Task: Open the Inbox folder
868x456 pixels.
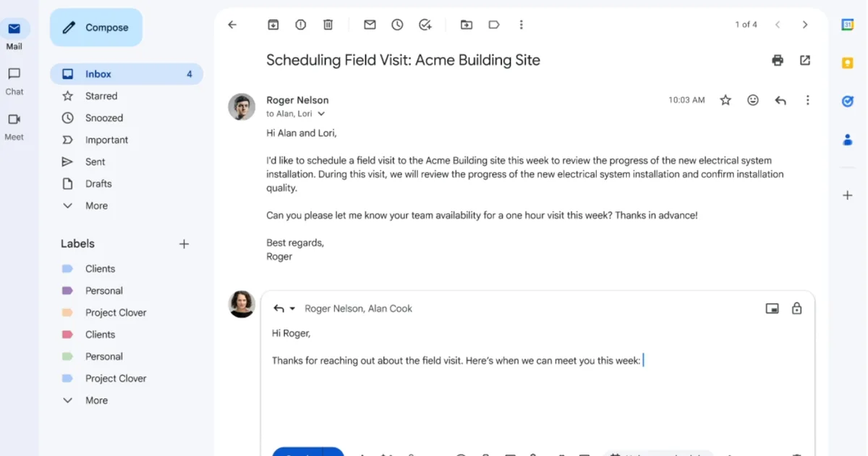Action: pyautogui.click(x=98, y=74)
